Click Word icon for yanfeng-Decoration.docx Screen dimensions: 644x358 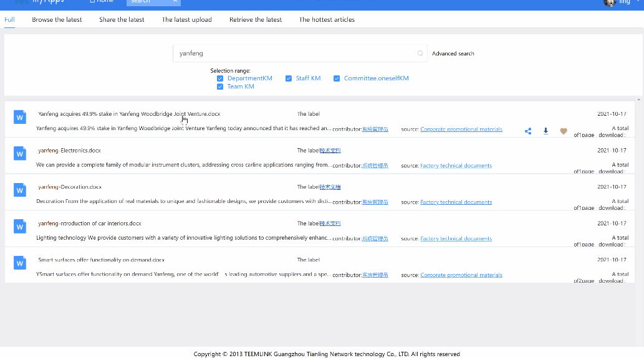(x=20, y=191)
